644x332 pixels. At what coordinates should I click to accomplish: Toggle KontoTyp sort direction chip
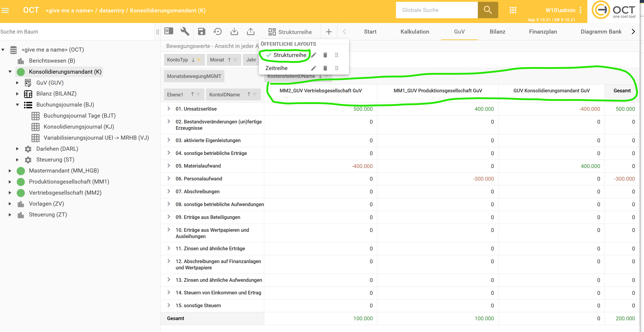click(x=193, y=60)
